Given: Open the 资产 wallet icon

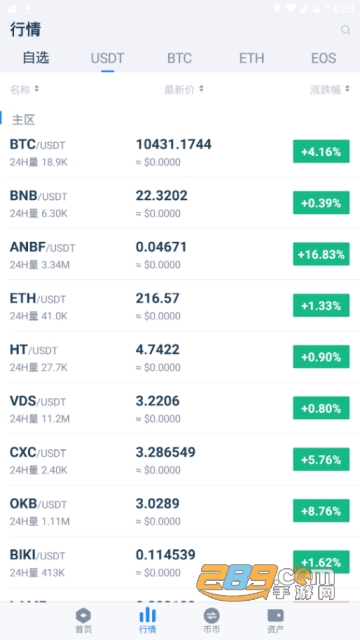Looking at the screenshot, I should point(276,615).
